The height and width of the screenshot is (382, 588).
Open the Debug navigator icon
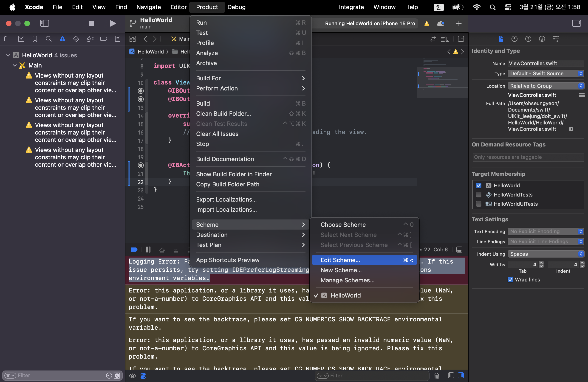pyautogui.click(x=90, y=39)
